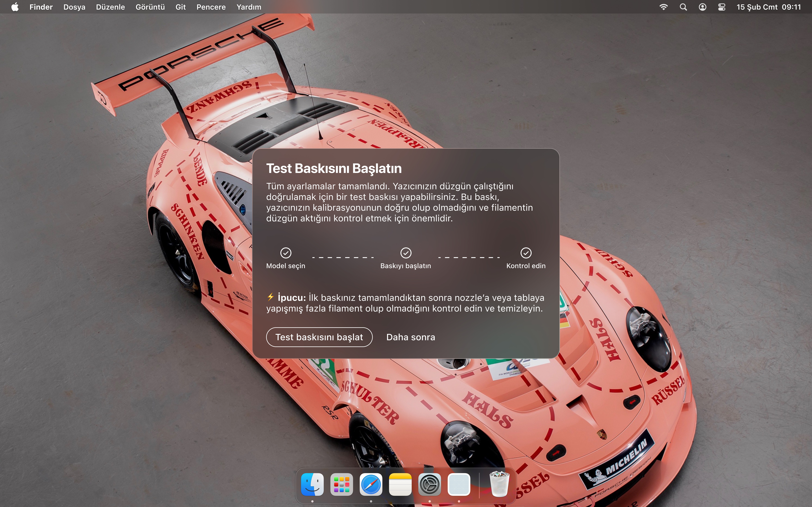
Task: Open the Görüntü menu
Action: click(150, 7)
